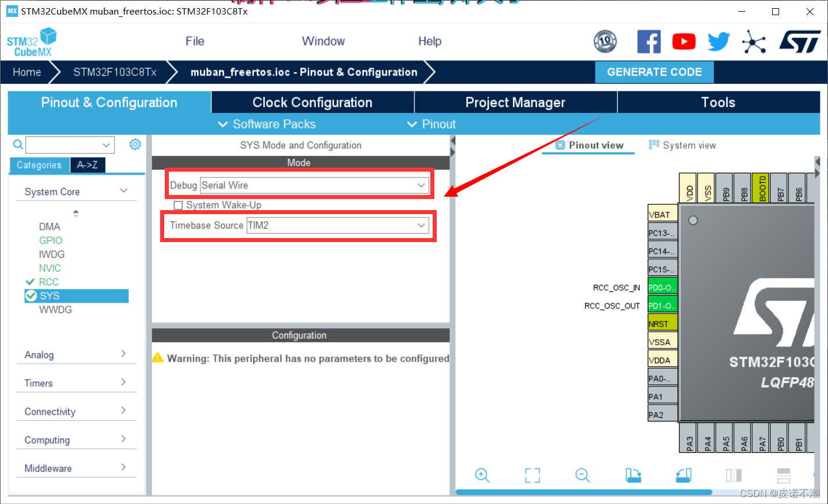Expand the Software Packs menu
The width and height of the screenshot is (828, 504).
tap(266, 124)
